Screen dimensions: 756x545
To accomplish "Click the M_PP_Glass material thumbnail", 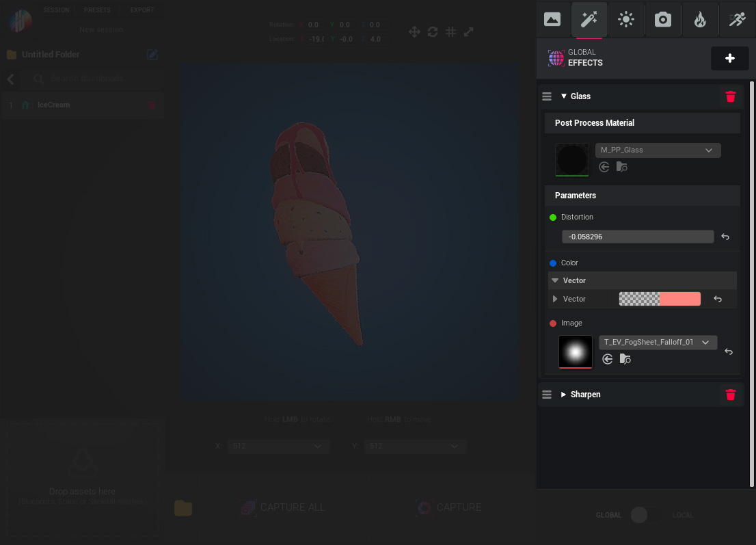I will (x=572, y=159).
